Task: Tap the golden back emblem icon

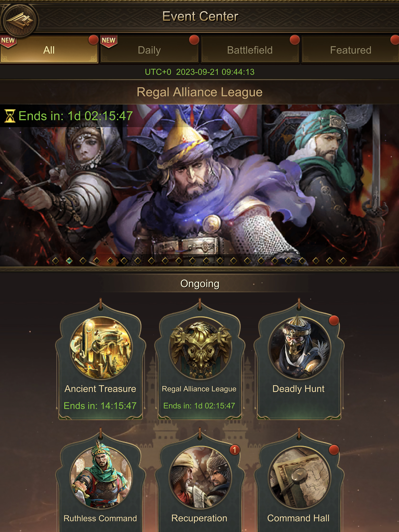Action: 19,20
